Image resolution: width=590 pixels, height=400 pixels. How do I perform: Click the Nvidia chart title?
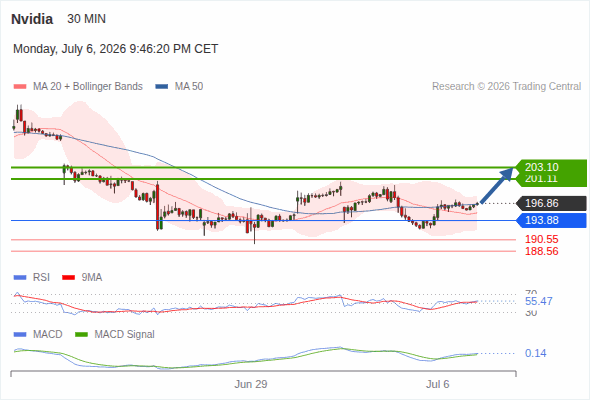32,19
